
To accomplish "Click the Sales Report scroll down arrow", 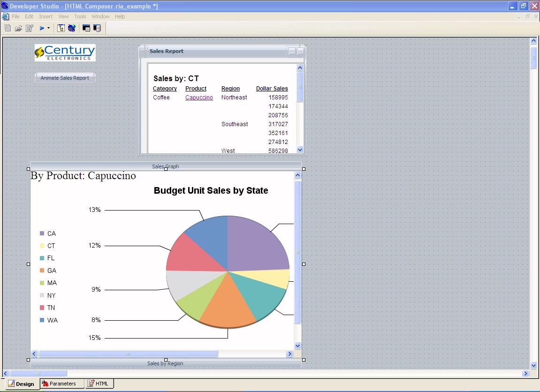I will [300, 150].
